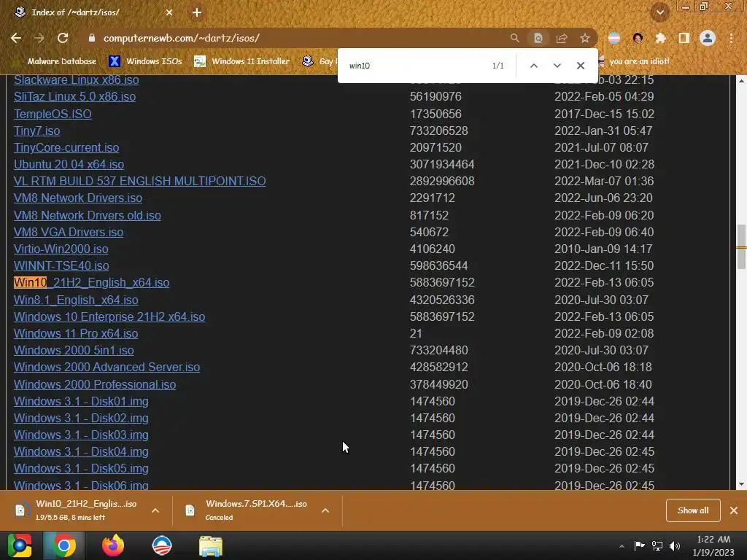Click Win10_21H2_English_x64.iso link

coord(91,282)
